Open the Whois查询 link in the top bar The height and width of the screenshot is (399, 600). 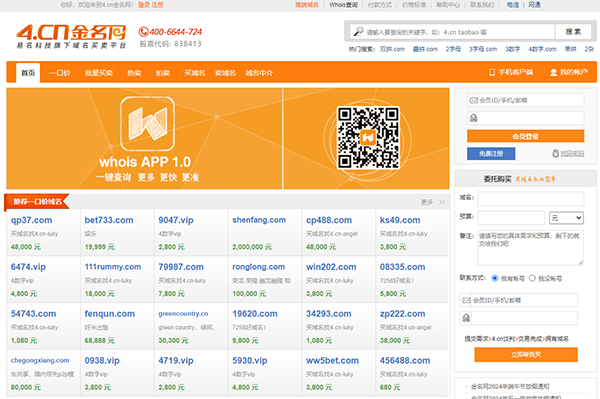tap(343, 5)
